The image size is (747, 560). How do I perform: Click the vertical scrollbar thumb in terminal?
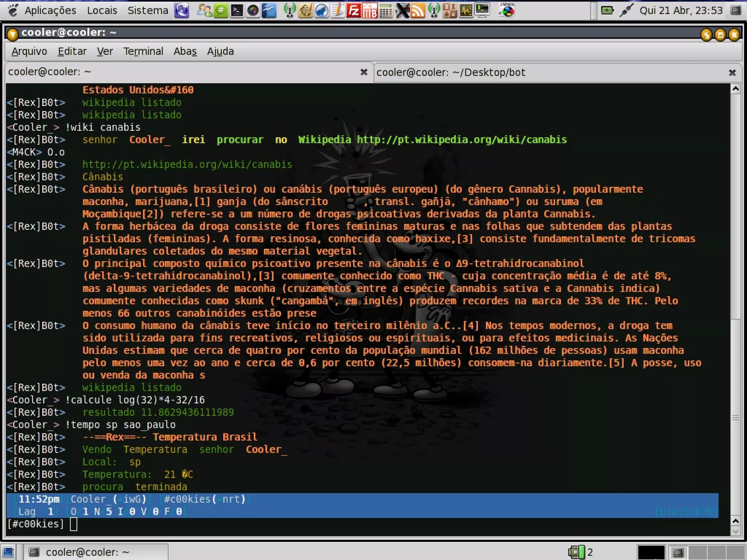[x=736, y=418]
